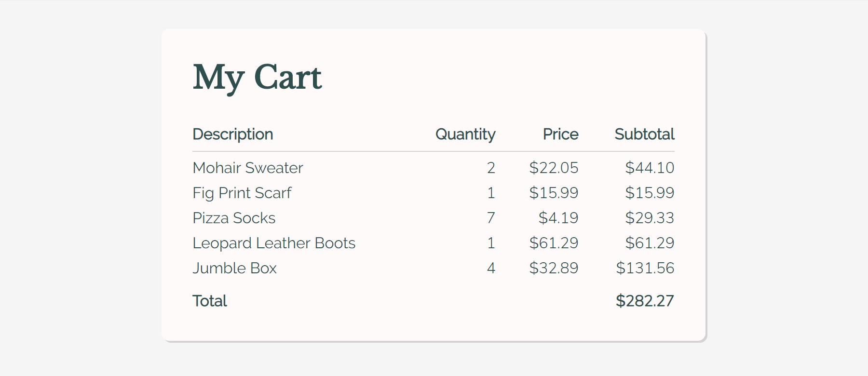The image size is (868, 376).
Task: Select the Jumble Box item name
Action: (x=235, y=268)
